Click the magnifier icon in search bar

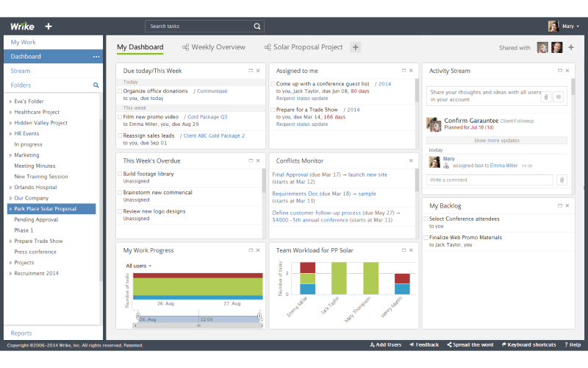(257, 26)
